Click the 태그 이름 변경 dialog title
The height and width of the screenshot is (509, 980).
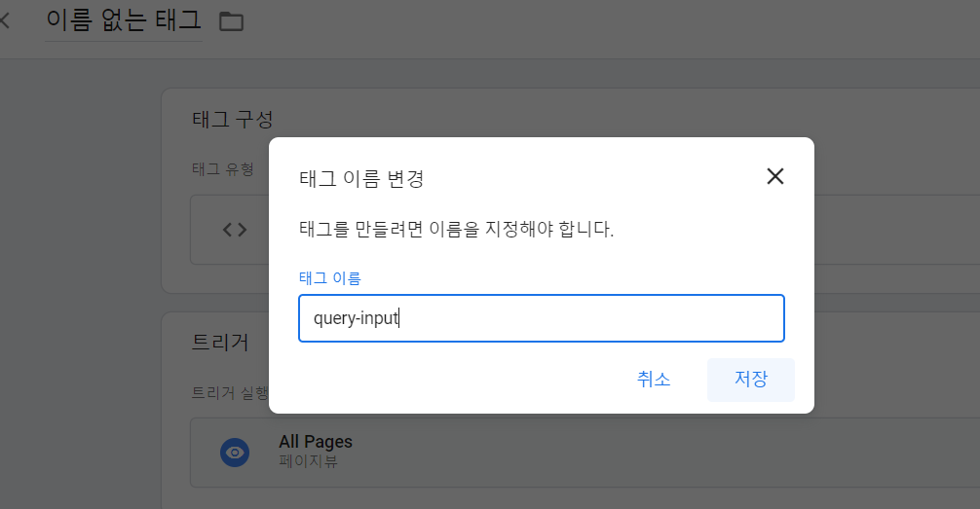[x=361, y=179]
